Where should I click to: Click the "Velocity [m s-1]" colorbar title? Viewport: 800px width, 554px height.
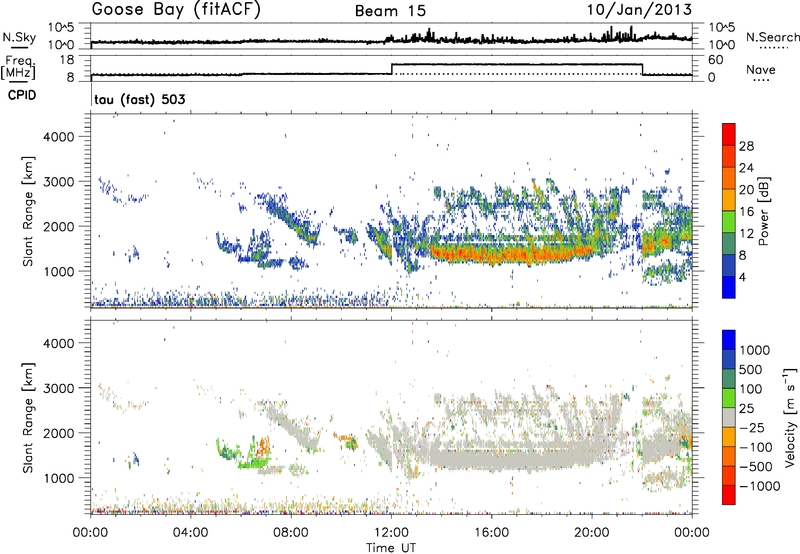point(790,417)
